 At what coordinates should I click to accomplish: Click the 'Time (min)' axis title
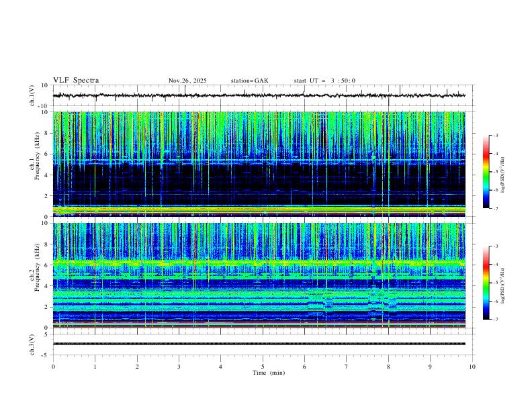[269, 373]
